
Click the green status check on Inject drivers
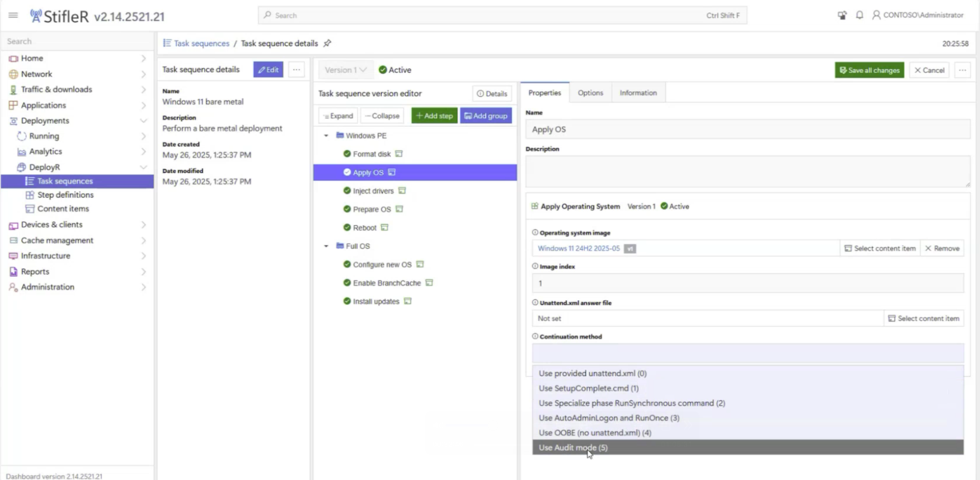tap(347, 190)
